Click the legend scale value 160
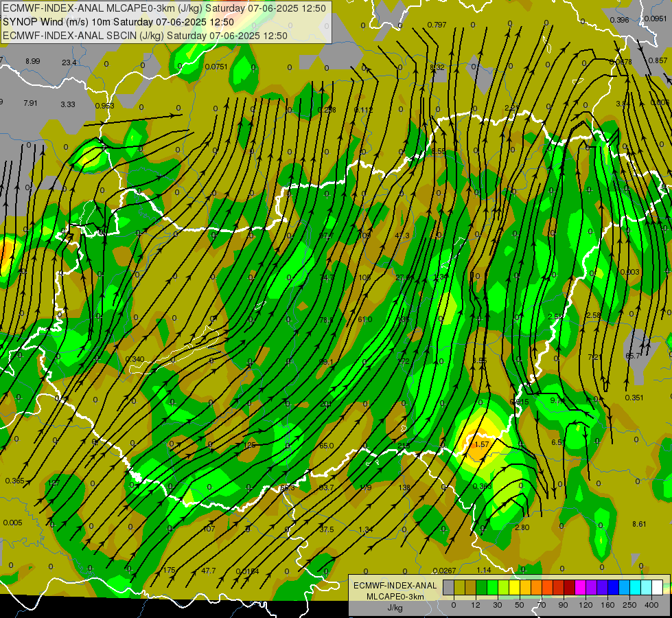 pos(607,605)
